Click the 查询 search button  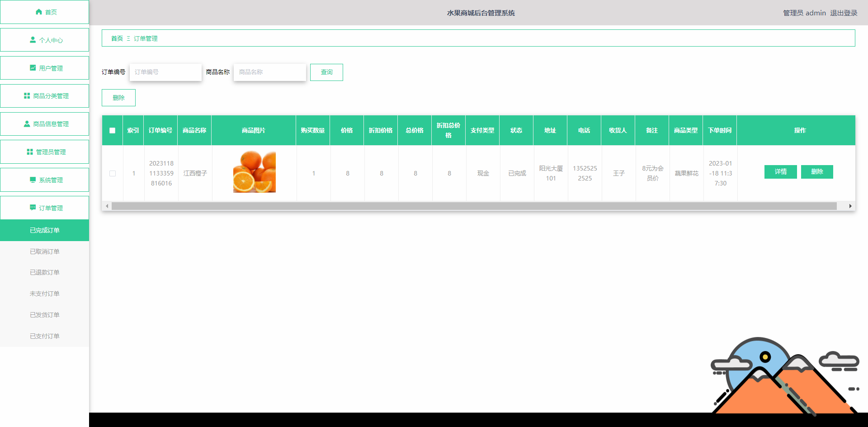tap(326, 72)
